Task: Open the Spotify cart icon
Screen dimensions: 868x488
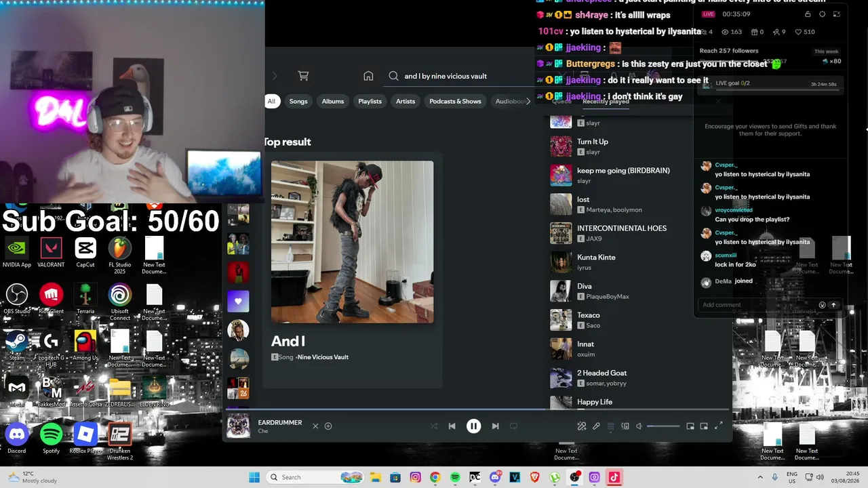Action: click(303, 76)
